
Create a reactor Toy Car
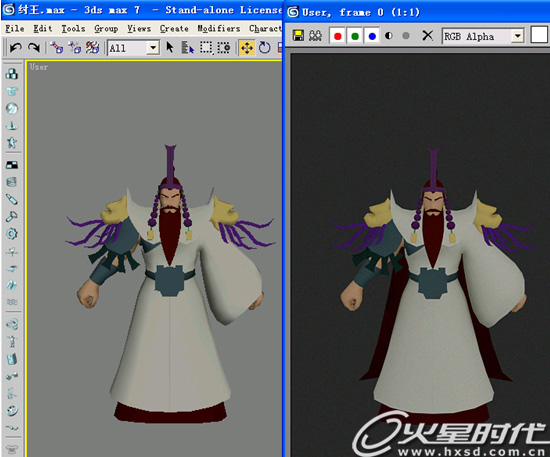12,268
